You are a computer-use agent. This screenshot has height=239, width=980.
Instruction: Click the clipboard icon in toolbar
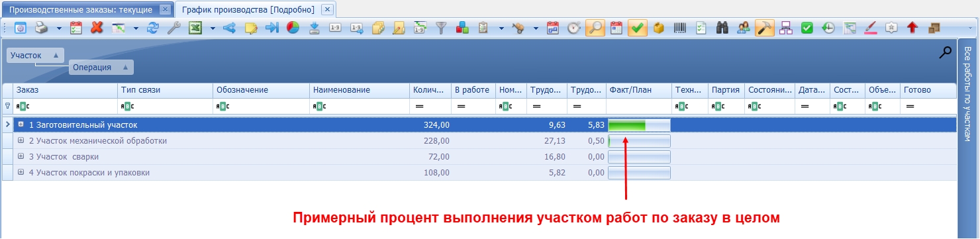pyautogui.click(x=483, y=28)
